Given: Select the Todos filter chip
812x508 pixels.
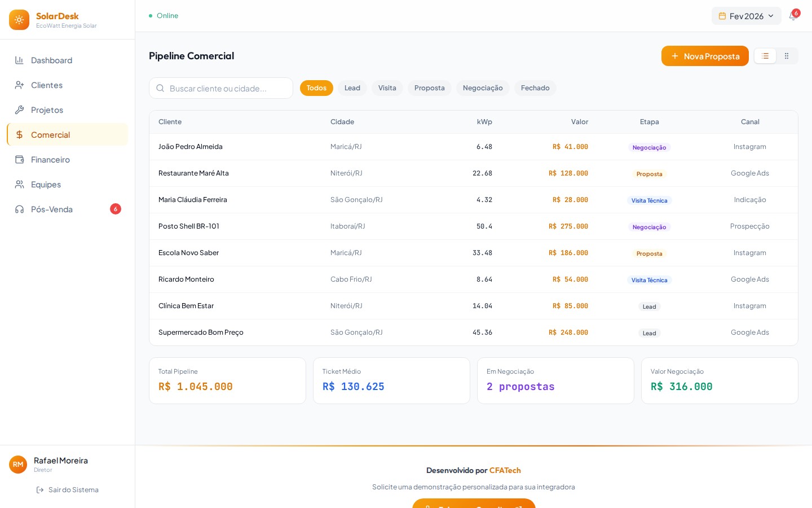Looking at the screenshot, I should tap(316, 88).
